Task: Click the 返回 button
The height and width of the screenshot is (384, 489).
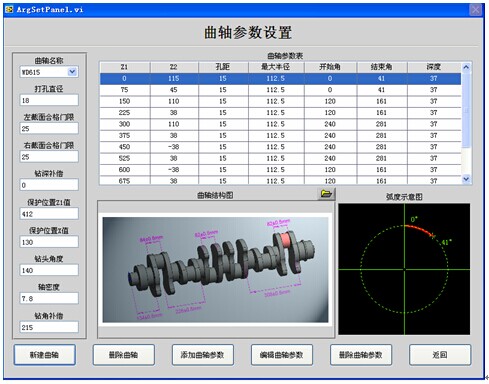Action: [440, 355]
